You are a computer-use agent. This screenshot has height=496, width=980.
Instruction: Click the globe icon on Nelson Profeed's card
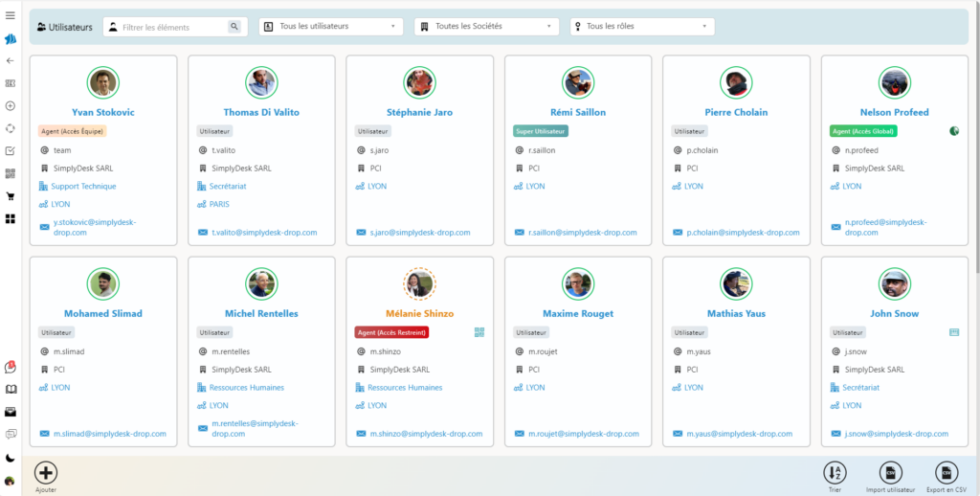click(x=953, y=131)
